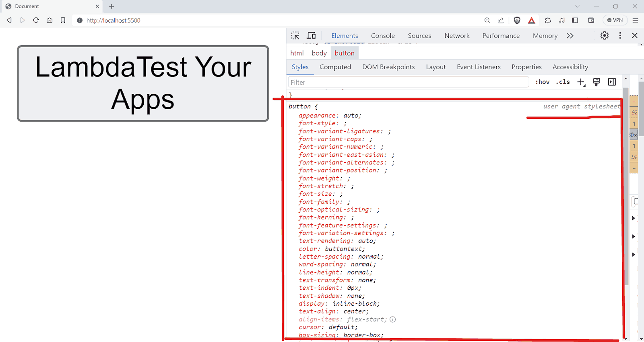Click the LambdaTest Your Apps button
Viewport: 644px width, 342px height.
point(143,83)
